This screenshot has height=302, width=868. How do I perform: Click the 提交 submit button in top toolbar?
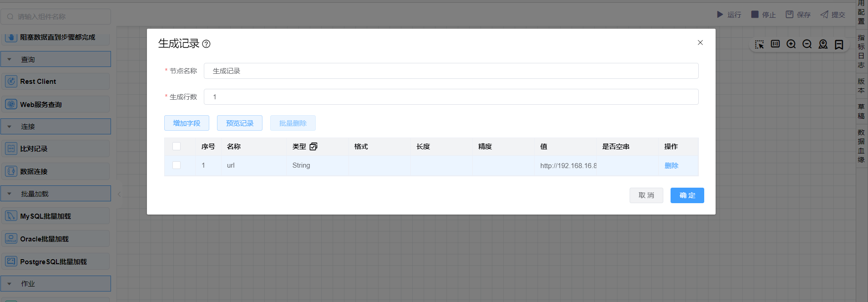click(x=833, y=15)
